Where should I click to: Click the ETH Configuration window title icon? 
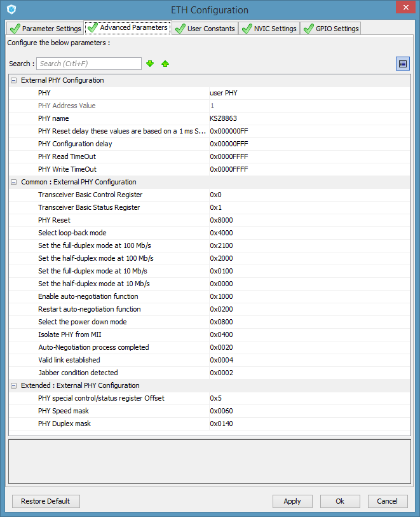(11, 10)
